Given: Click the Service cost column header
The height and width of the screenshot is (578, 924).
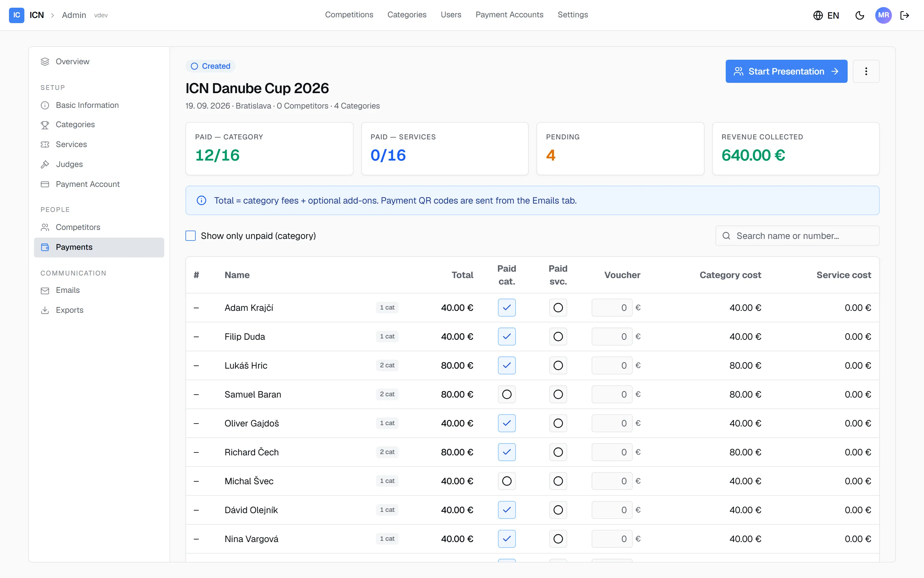Looking at the screenshot, I should pyautogui.click(x=843, y=275).
